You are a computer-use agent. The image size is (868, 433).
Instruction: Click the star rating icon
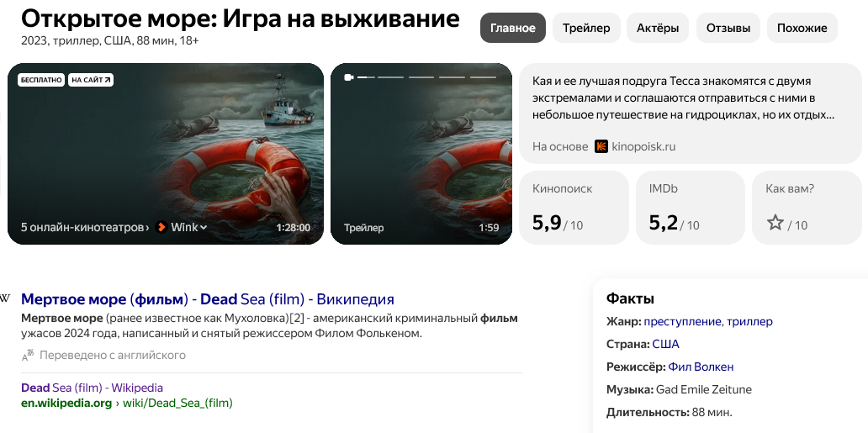tap(775, 223)
